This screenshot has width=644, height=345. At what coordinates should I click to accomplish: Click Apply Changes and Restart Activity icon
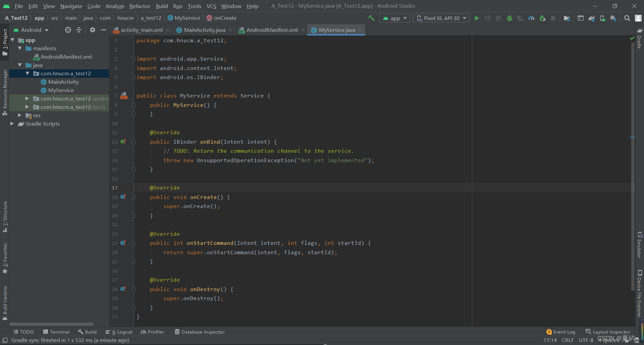pos(488,18)
